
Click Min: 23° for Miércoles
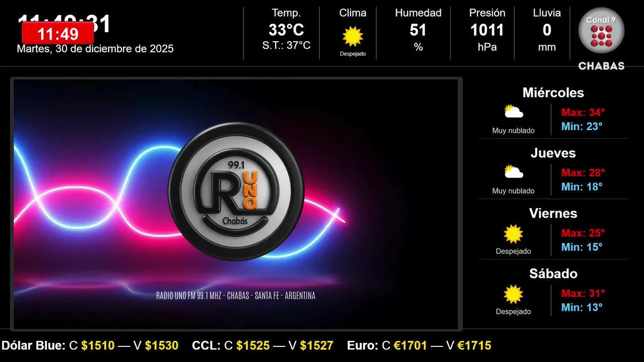coord(582,126)
